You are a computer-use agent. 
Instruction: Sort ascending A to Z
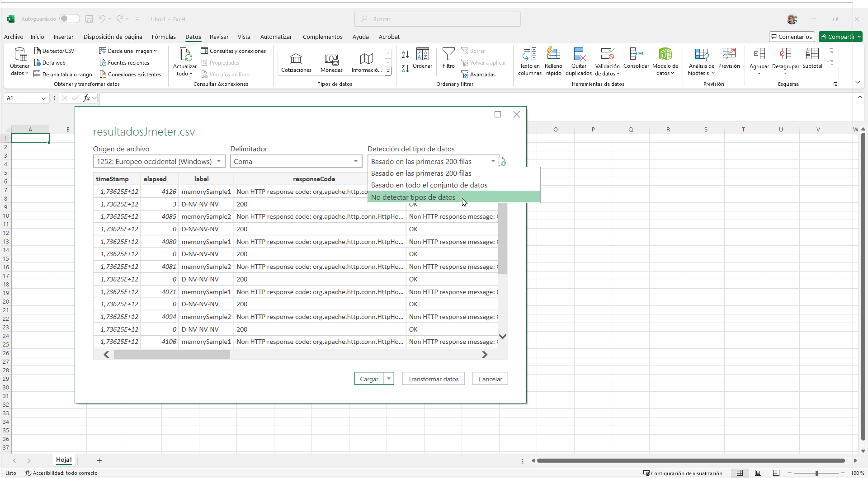pyautogui.click(x=405, y=55)
